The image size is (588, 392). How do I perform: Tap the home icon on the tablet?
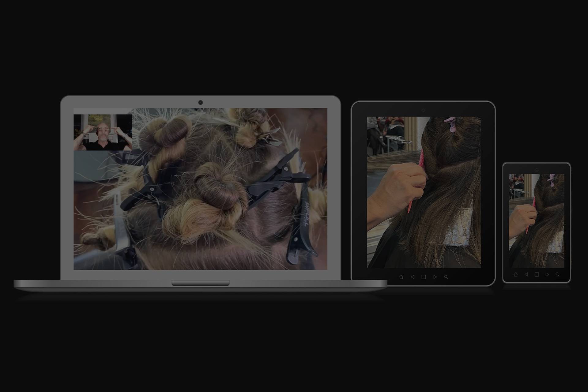[401, 277]
